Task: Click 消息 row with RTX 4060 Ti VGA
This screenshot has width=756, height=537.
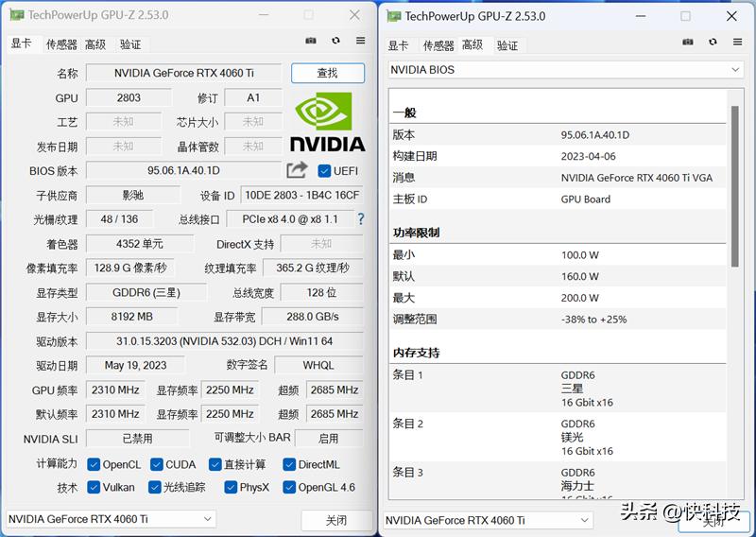Action: [558, 178]
